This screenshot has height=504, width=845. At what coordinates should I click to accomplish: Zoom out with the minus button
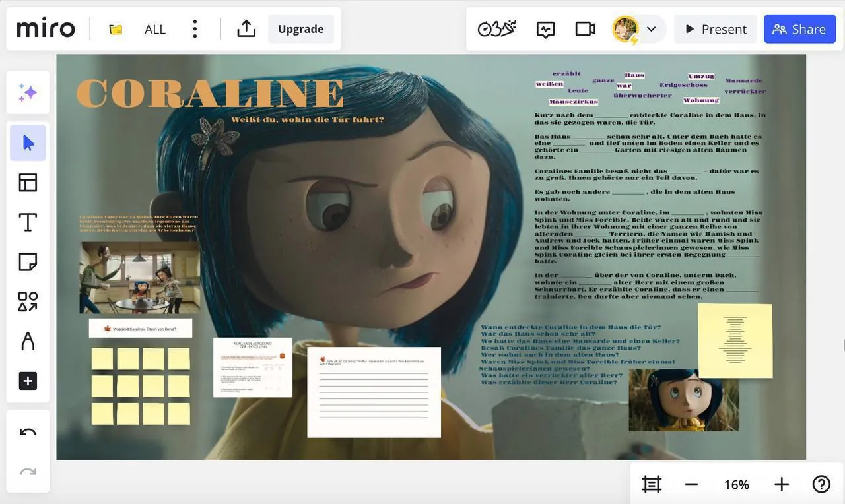tap(691, 485)
